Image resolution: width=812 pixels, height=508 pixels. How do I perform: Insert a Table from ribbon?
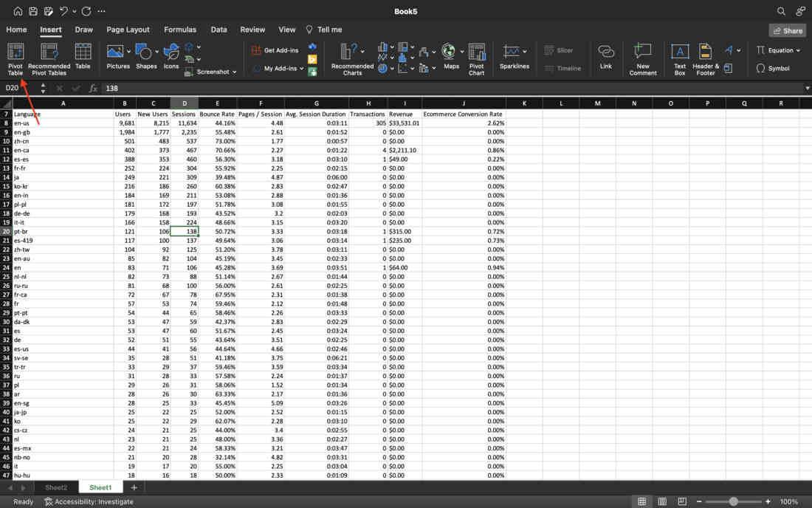pyautogui.click(x=83, y=56)
